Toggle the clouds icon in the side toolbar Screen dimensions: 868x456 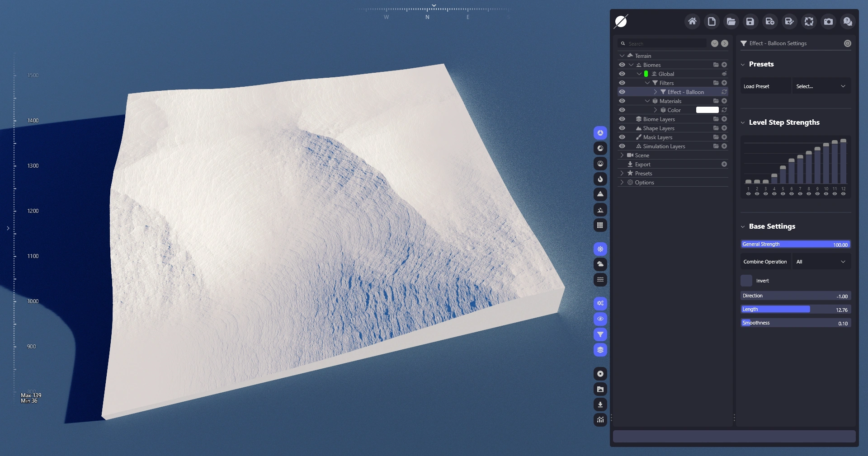[600, 264]
